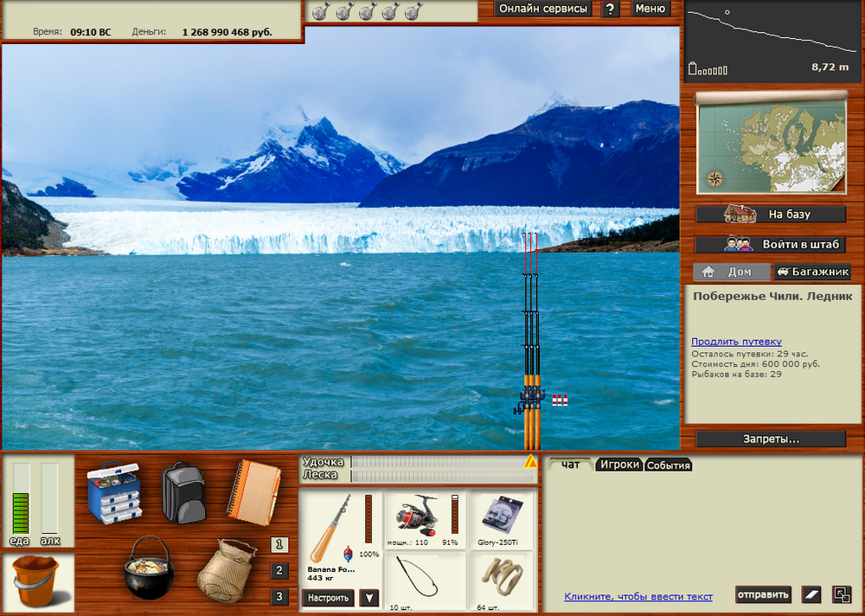Switch to the События tab
This screenshot has width=865, height=616.
669,465
